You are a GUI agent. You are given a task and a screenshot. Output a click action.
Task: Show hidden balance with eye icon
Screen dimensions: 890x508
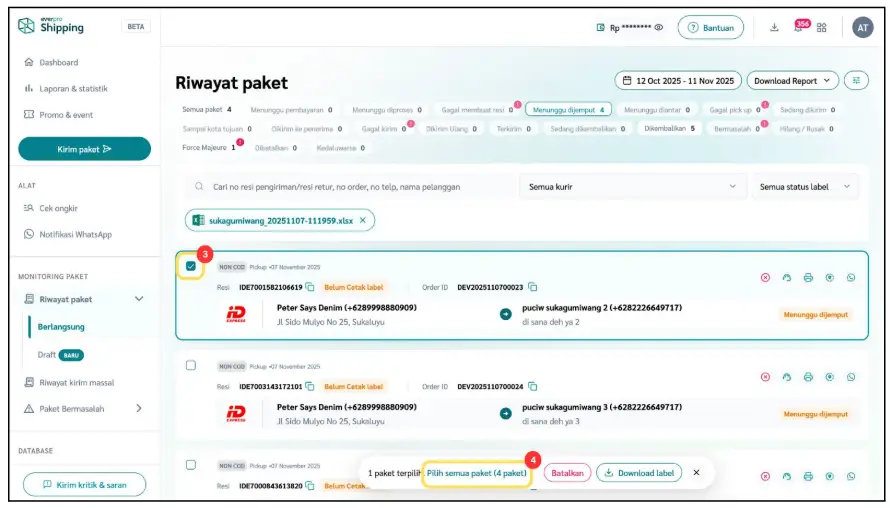coord(659,28)
